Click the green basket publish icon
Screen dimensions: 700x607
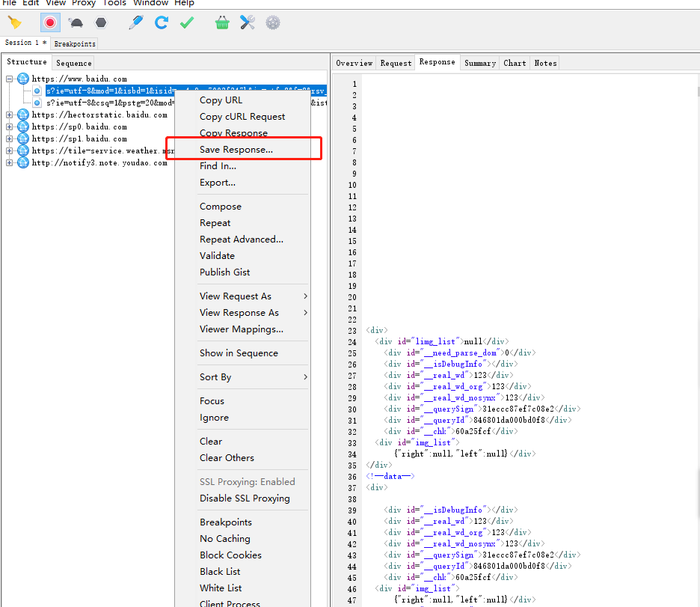(x=222, y=22)
